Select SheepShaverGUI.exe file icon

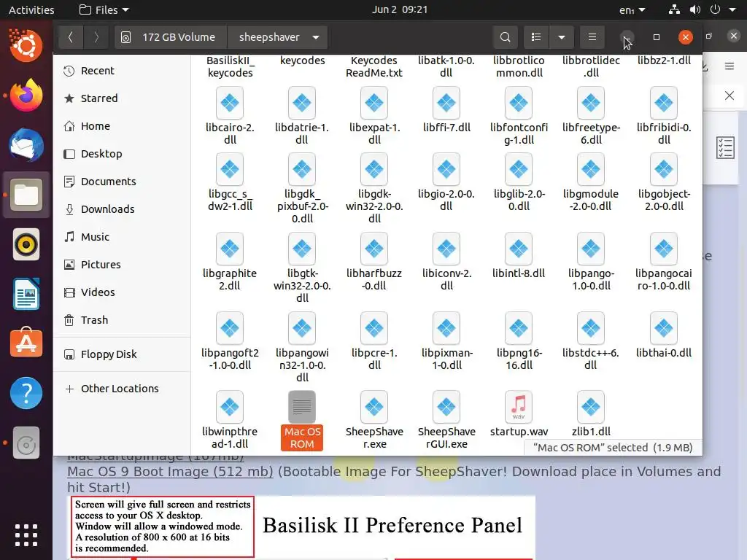(446, 408)
